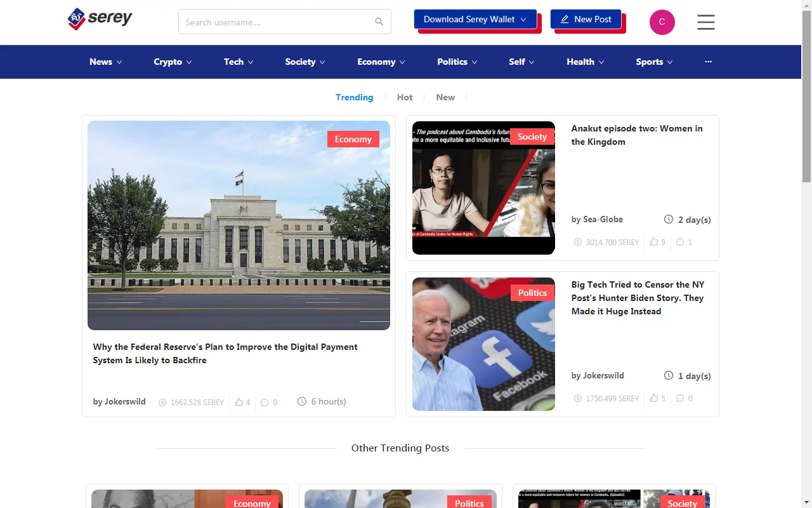Click the 3014.700 SEREY amount
Viewport: 812px width, 508px height.
pos(612,242)
